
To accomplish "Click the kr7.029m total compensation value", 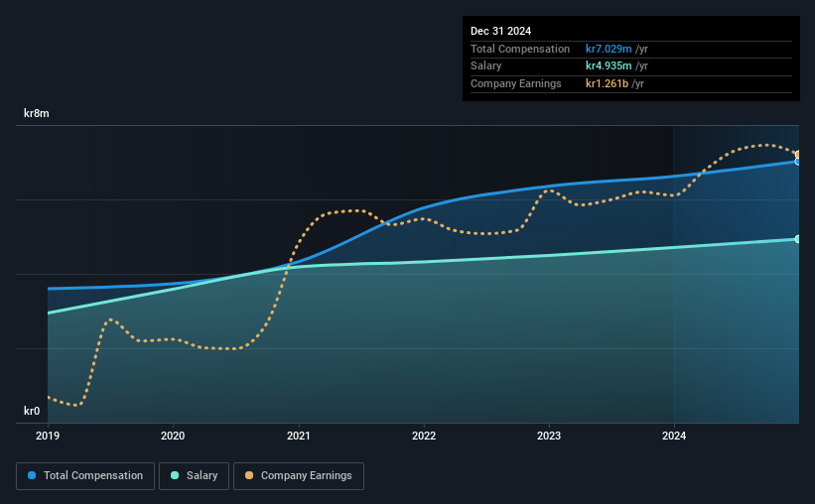I will point(609,49).
